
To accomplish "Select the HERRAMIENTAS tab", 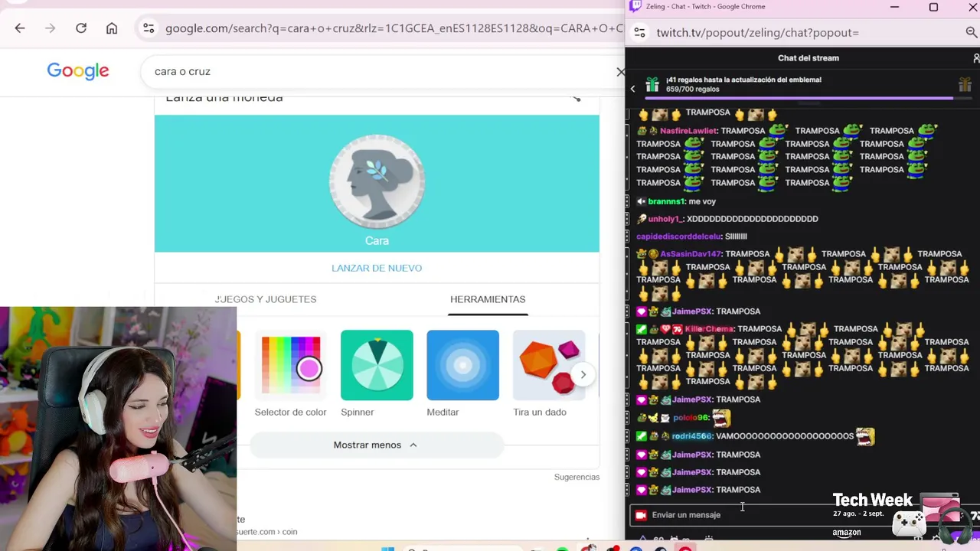I will [488, 299].
